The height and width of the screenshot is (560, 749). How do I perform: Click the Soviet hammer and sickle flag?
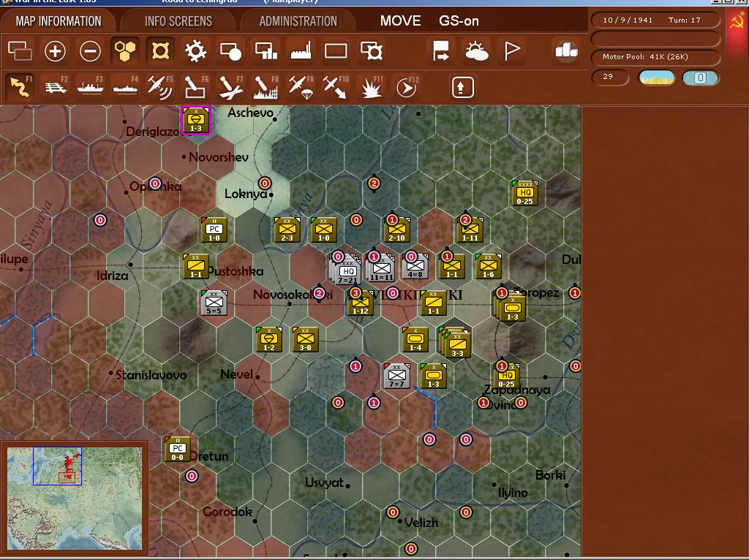coord(737,22)
